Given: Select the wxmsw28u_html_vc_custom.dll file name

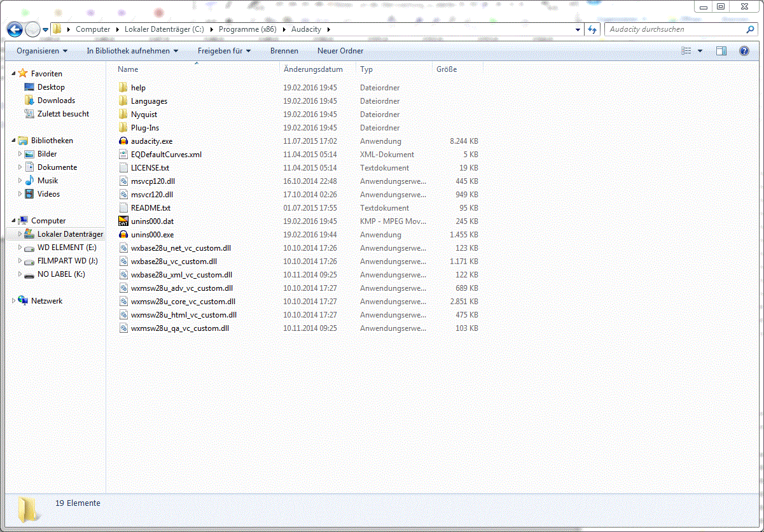Looking at the screenshot, I should tap(184, 315).
